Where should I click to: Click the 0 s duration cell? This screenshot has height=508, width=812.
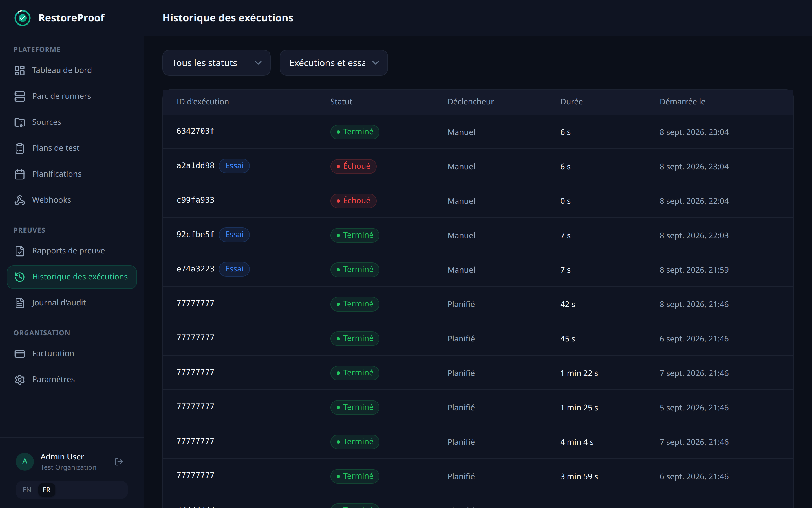(565, 201)
